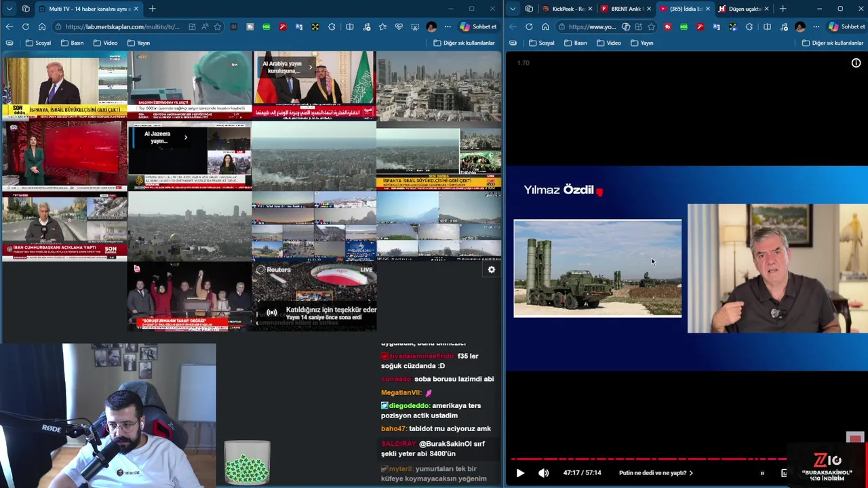Open chapter 'Putin ne dedi ve ne yaptı?'
Screen dimensions: 868x488
tap(656, 473)
